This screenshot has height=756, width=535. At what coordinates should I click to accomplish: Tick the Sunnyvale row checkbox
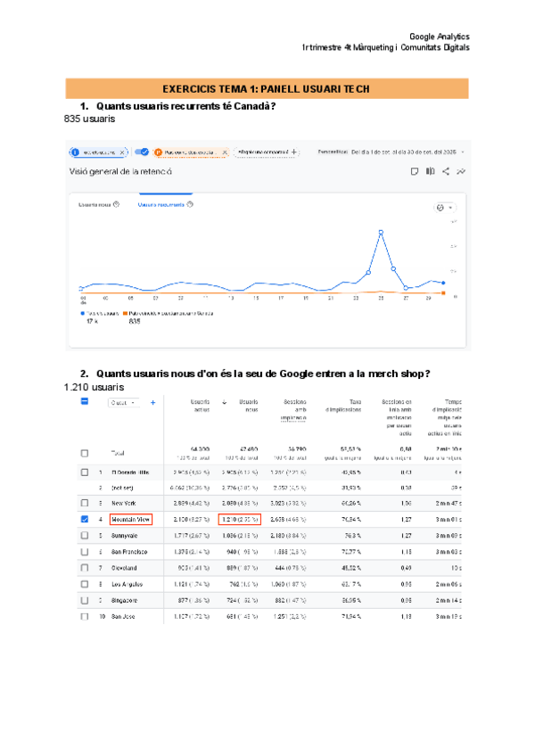85,535
